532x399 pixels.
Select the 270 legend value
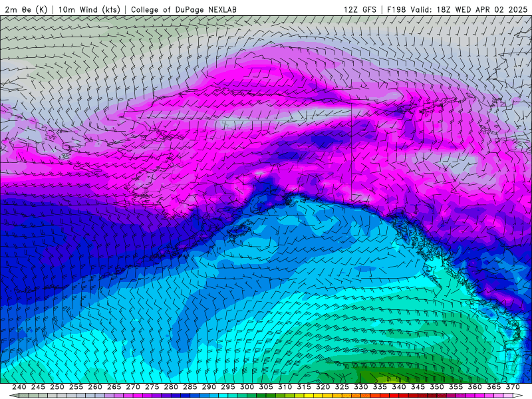click(133, 387)
